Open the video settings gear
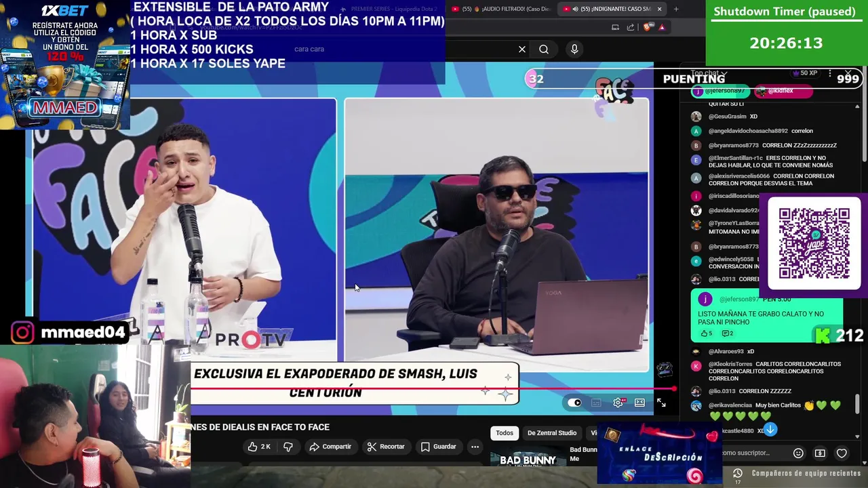This screenshot has height=488, width=868. coord(618,403)
